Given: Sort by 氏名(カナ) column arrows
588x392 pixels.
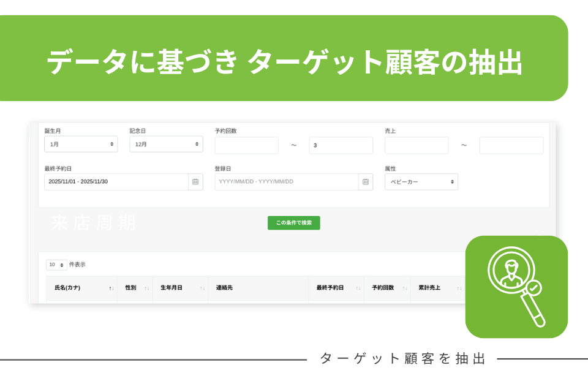Looking at the screenshot, I should coord(111,288).
